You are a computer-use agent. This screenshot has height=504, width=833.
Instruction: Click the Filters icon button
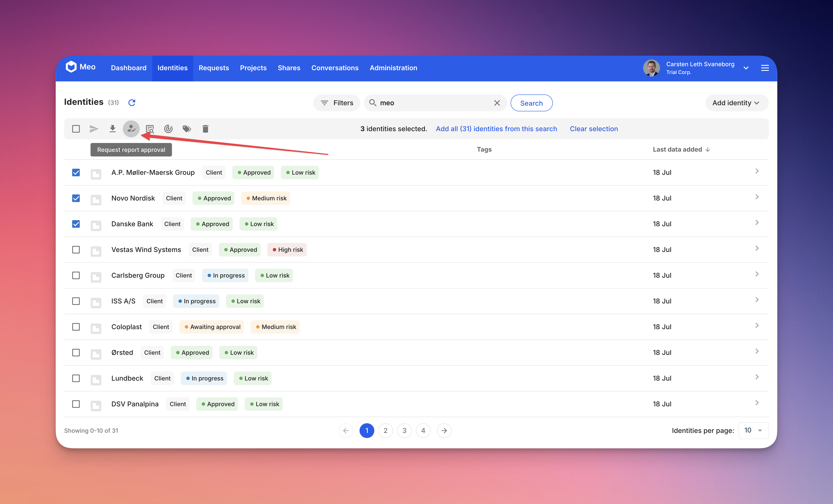pos(337,103)
